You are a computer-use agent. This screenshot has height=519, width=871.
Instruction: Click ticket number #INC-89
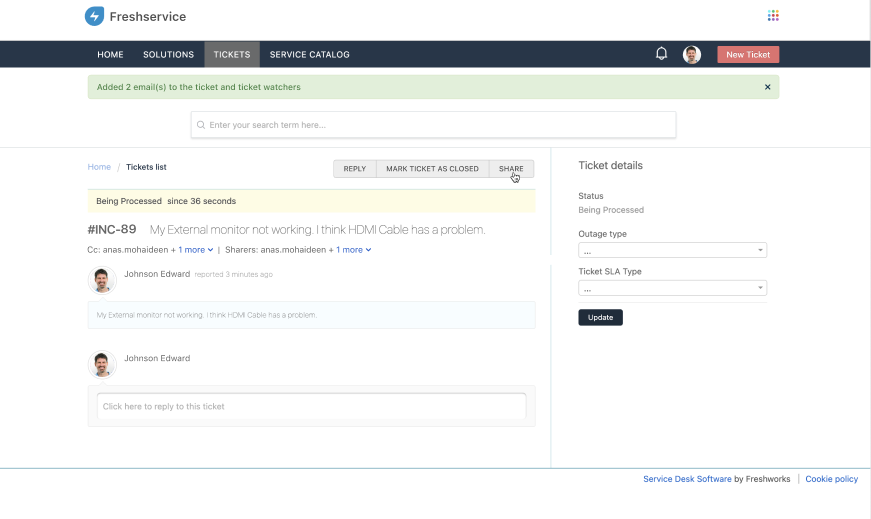(112, 229)
